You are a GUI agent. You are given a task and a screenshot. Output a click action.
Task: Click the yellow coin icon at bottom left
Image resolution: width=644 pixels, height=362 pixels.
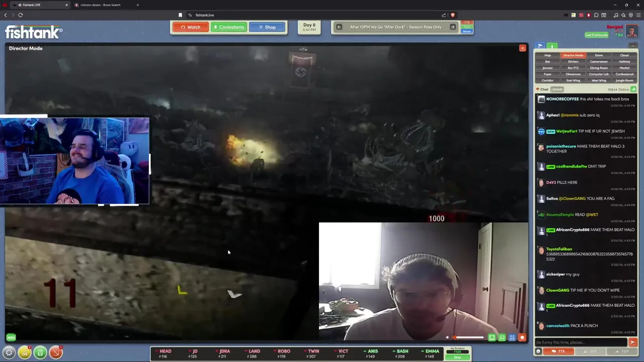[x=25, y=353]
